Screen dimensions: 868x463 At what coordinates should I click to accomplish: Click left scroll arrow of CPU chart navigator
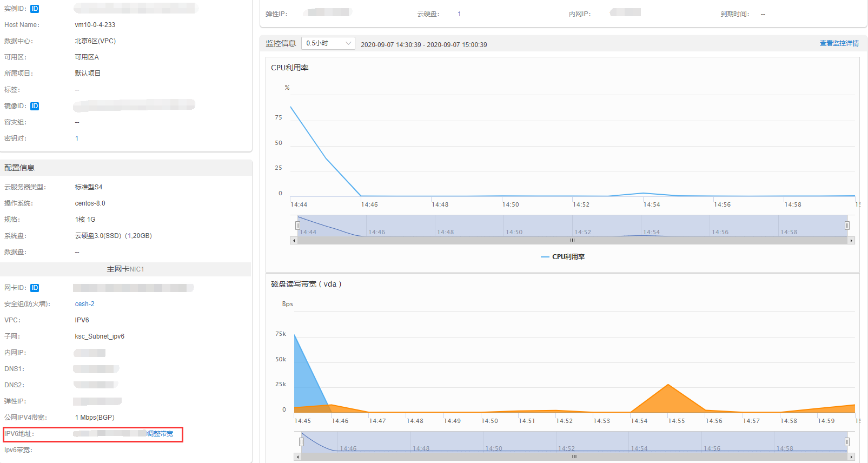pos(294,241)
